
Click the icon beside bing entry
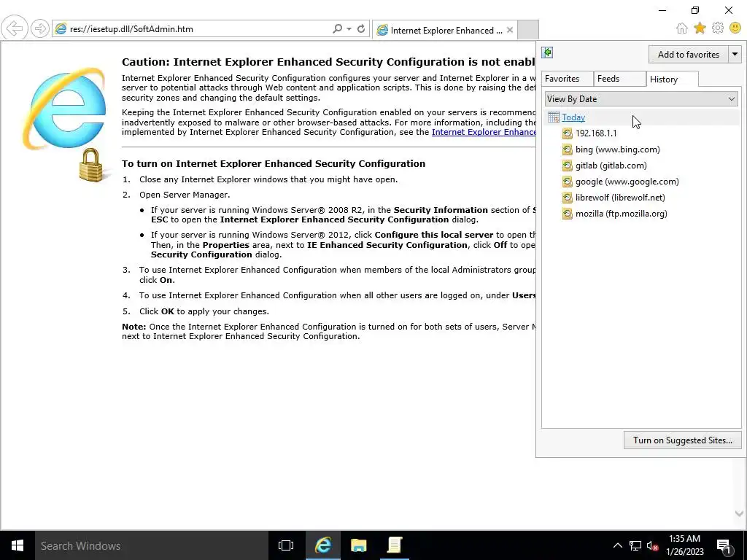[567, 149]
